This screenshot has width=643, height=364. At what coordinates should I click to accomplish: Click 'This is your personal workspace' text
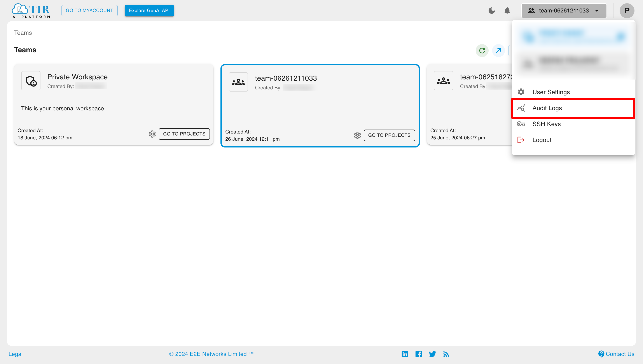(62, 109)
